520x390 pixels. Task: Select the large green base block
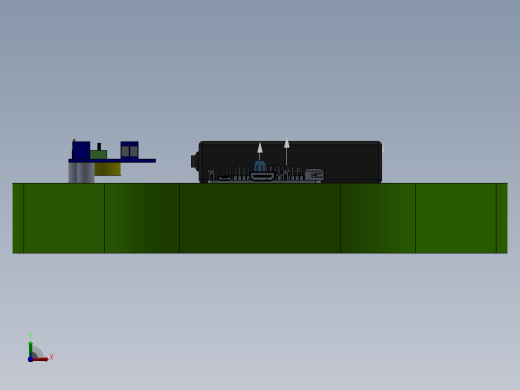tap(260, 218)
